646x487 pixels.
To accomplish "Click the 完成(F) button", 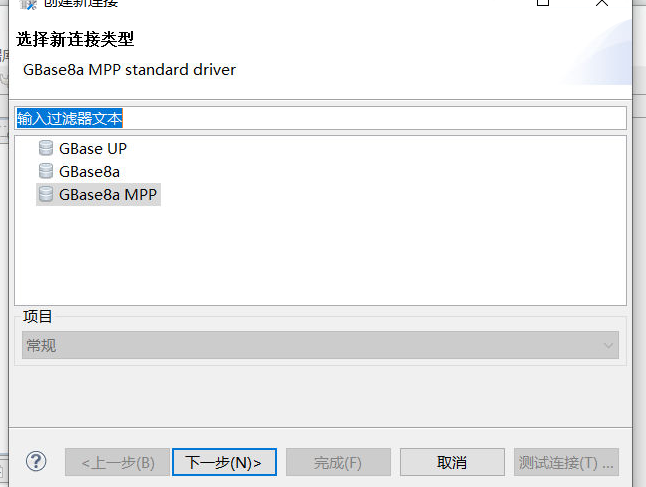I will click(338, 462).
